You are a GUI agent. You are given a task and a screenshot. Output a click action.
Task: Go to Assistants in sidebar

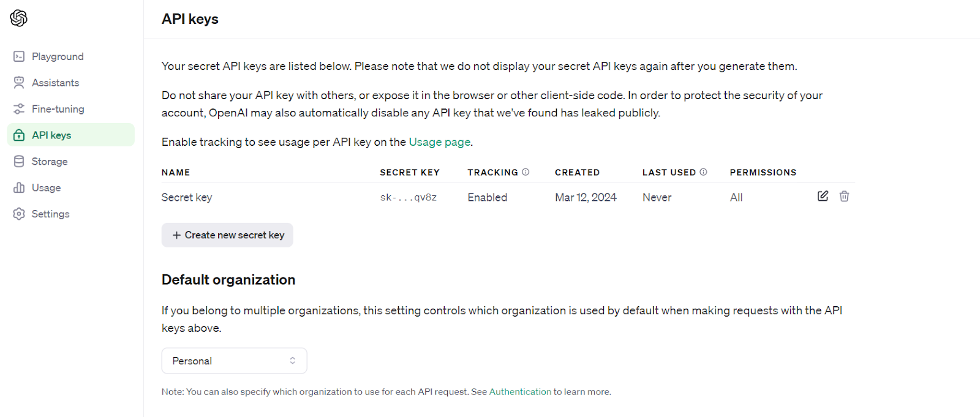coord(71,83)
